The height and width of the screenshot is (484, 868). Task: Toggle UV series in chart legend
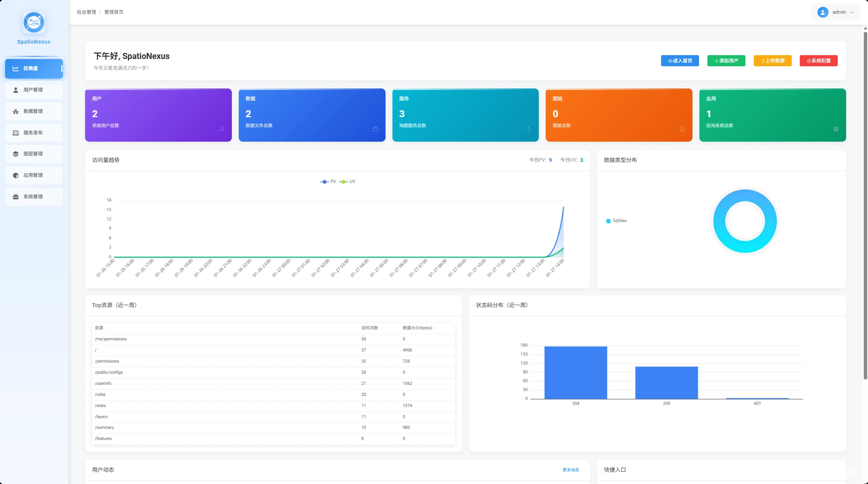348,181
